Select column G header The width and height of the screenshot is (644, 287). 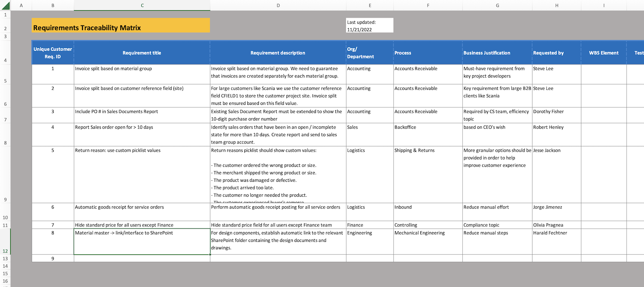pos(497,5)
